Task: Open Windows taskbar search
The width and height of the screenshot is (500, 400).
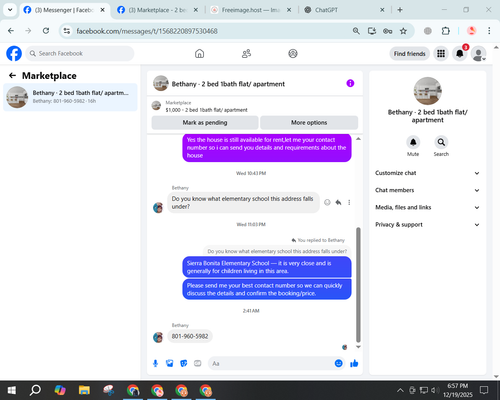Action: point(35,390)
